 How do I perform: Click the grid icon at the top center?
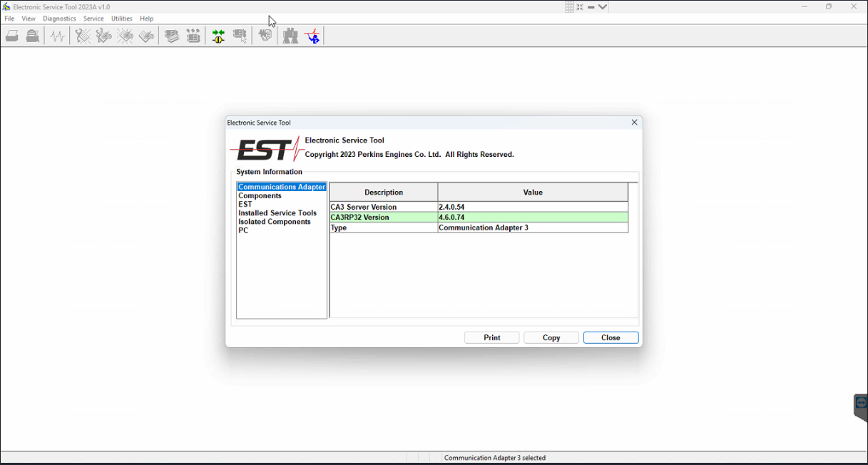point(570,7)
